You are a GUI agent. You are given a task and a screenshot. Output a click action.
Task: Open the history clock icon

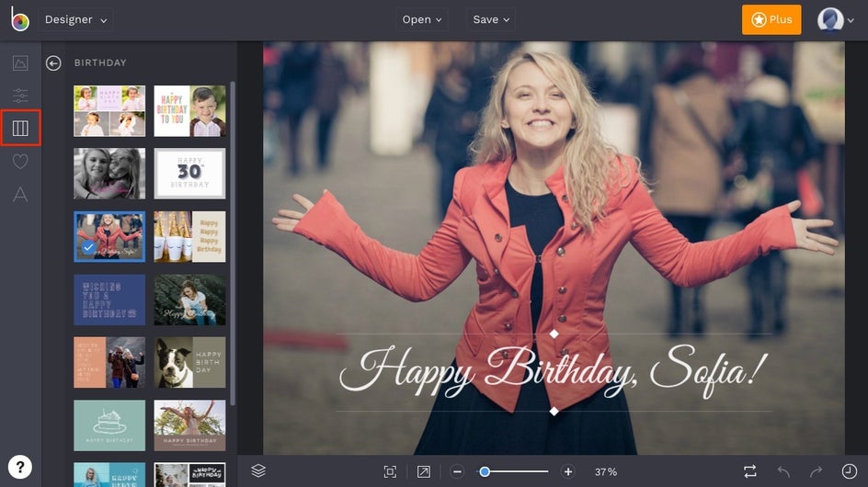pyautogui.click(x=849, y=471)
